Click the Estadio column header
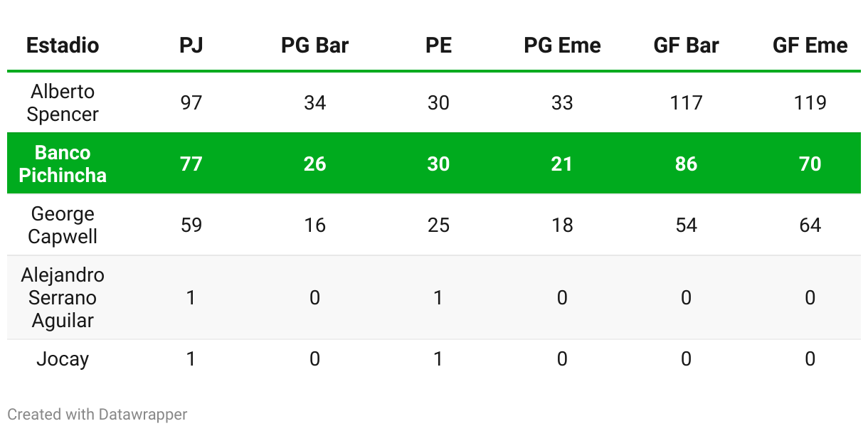This screenshot has width=868, height=431. click(x=63, y=46)
